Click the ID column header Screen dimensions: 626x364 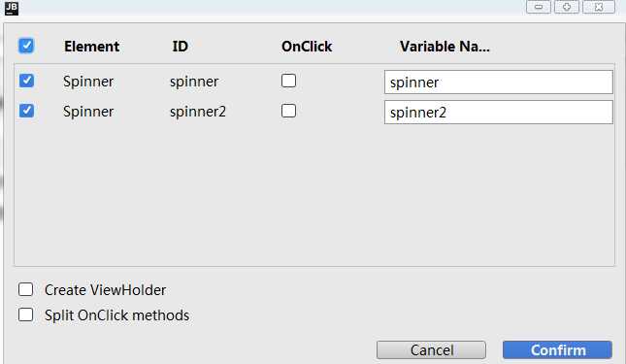[181, 47]
